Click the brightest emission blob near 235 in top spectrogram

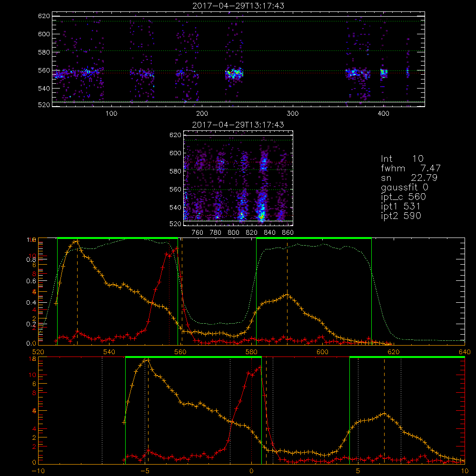(x=234, y=73)
